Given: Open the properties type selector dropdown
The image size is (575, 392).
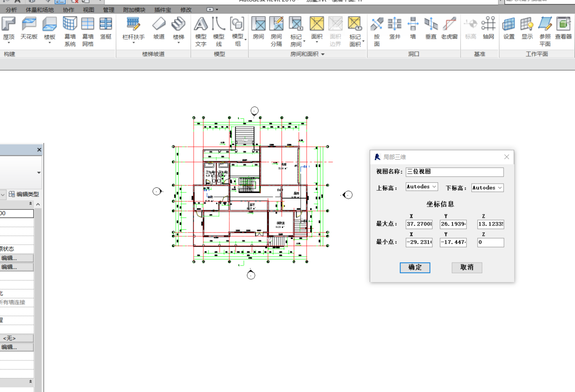Looking at the screenshot, I should [x=39, y=173].
